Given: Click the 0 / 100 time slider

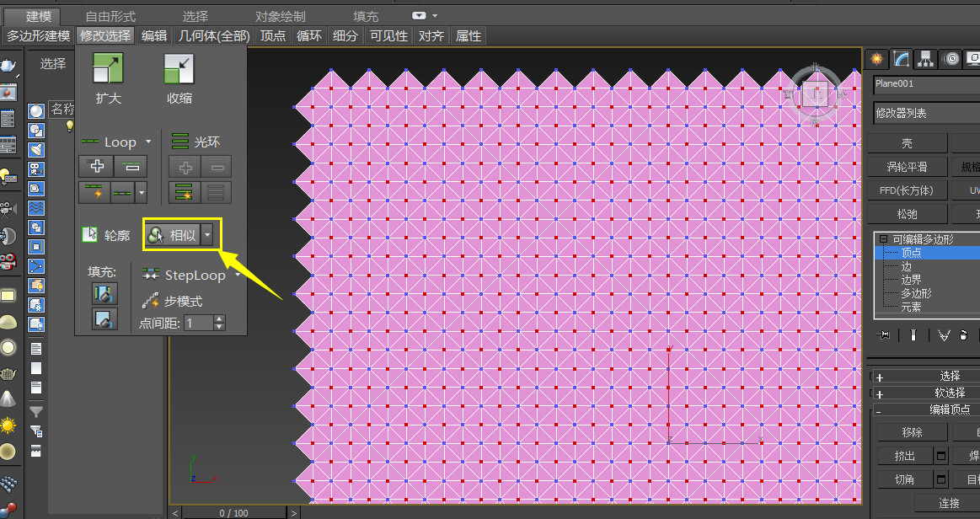Looking at the screenshot, I should pyautogui.click(x=233, y=513).
